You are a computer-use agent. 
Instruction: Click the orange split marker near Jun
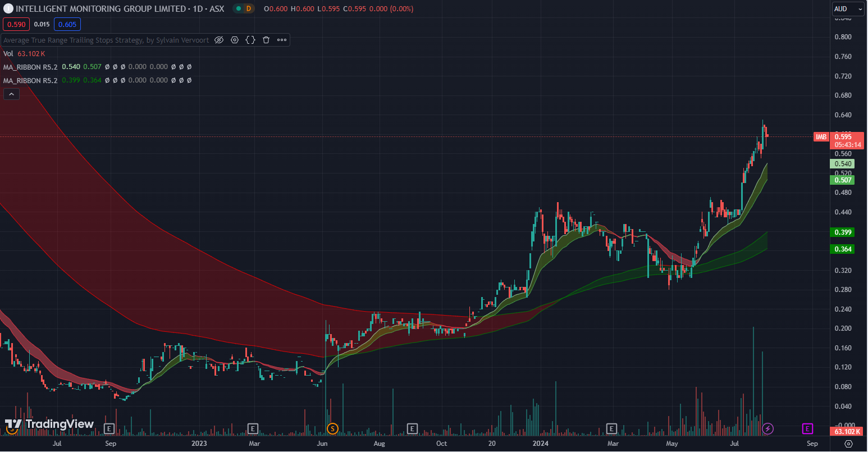pos(332,429)
